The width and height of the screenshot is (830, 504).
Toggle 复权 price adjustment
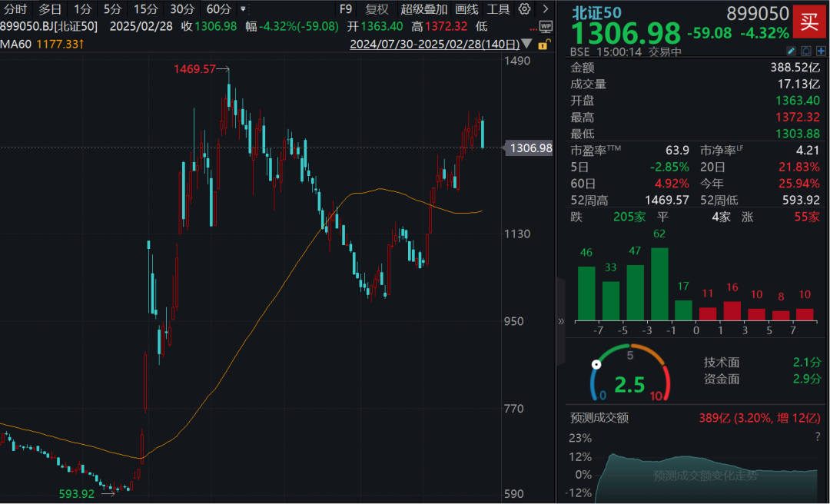(377, 9)
